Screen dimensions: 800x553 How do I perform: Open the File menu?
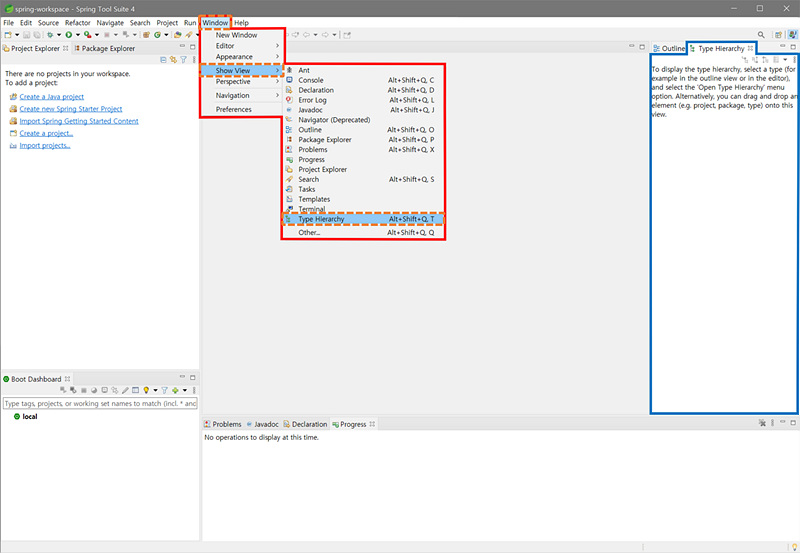[9, 23]
